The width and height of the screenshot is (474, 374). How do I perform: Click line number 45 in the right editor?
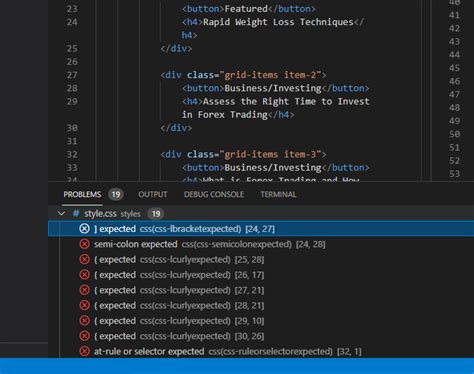pyautogui.click(x=454, y=68)
